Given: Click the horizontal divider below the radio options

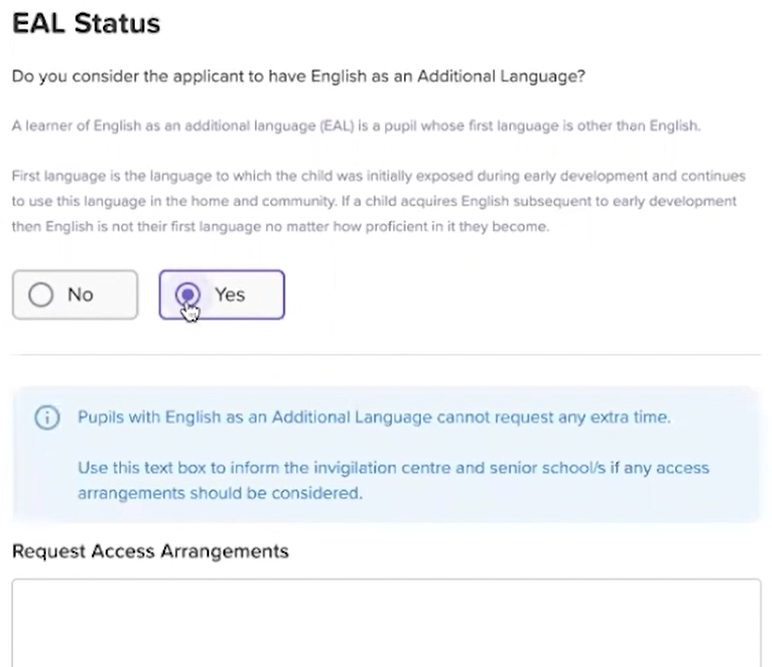Looking at the screenshot, I should click(x=386, y=354).
